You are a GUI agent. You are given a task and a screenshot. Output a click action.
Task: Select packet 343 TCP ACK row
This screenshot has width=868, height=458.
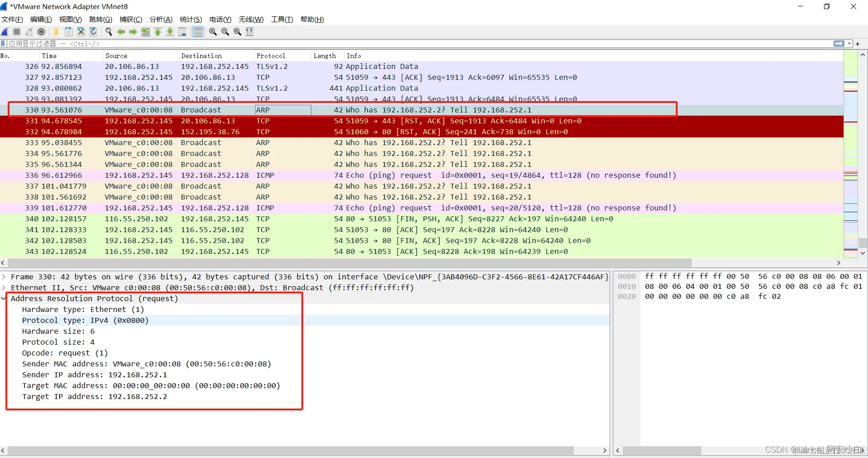click(422, 252)
